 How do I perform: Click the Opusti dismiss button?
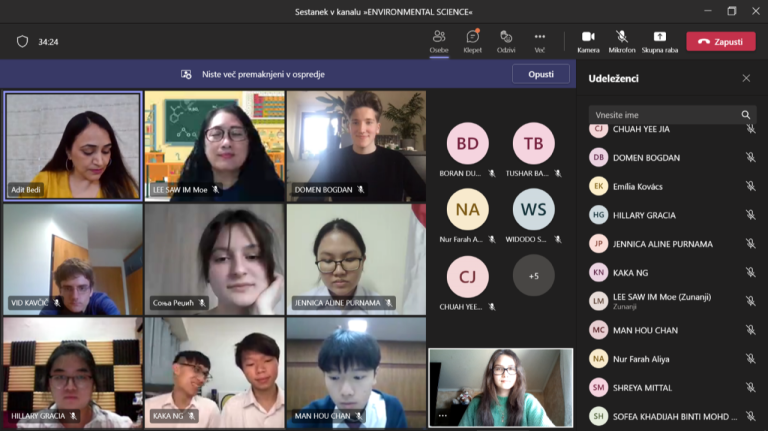(541, 74)
